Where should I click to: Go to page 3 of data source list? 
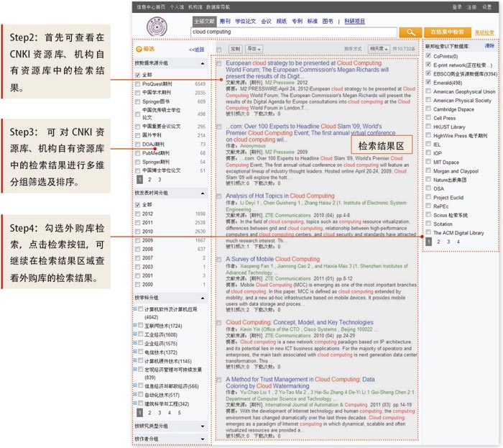pyautogui.click(x=160, y=179)
